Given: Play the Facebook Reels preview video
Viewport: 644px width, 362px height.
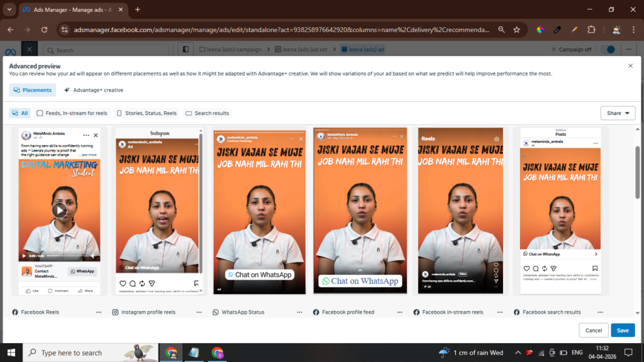Looking at the screenshot, I should [x=59, y=210].
